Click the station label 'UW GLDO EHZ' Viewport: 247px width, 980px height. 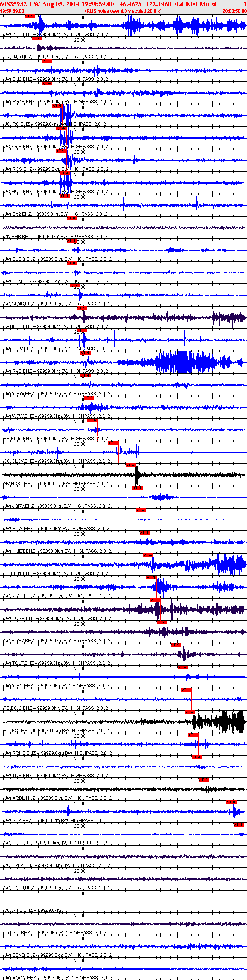pyautogui.click(x=19, y=259)
